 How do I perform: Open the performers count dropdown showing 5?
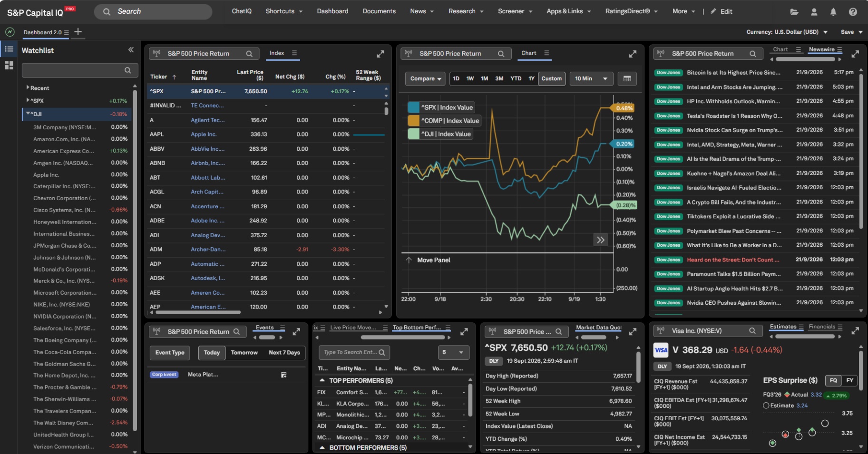pyautogui.click(x=453, y=352)
